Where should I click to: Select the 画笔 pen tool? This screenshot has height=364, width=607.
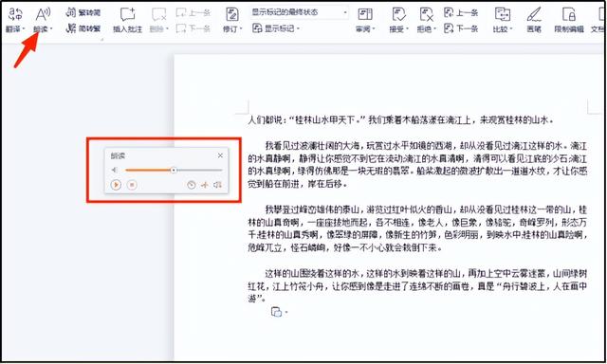[534, 19]
